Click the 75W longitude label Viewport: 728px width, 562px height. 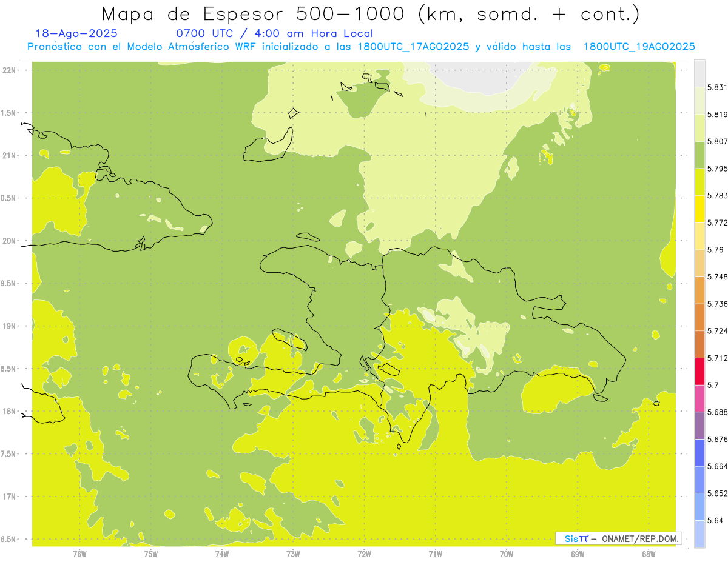(150, 554)
